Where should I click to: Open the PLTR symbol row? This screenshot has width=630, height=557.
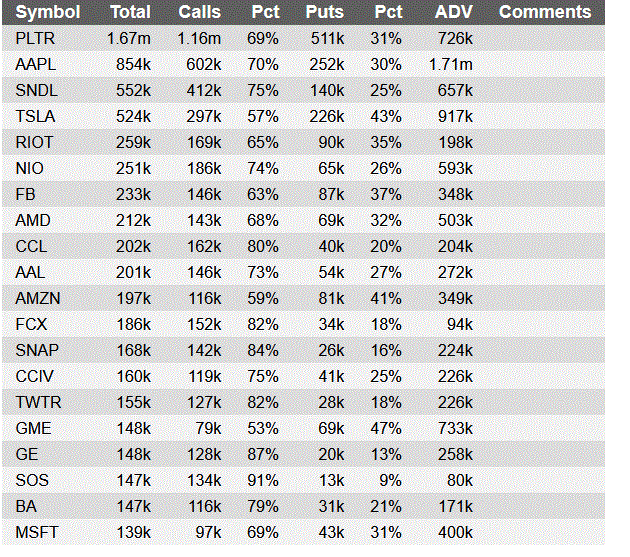(35, 38)
